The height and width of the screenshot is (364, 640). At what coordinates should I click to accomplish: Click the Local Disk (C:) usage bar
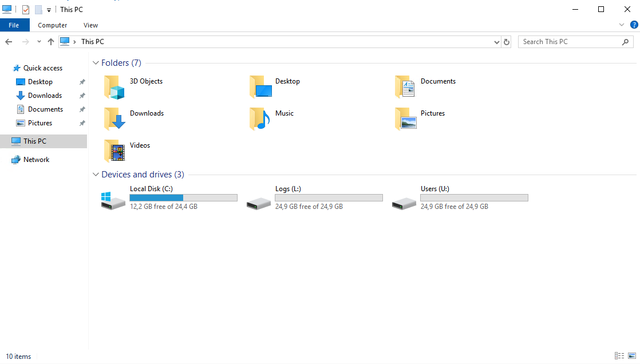pyautogui.click(x=183, y=198)
